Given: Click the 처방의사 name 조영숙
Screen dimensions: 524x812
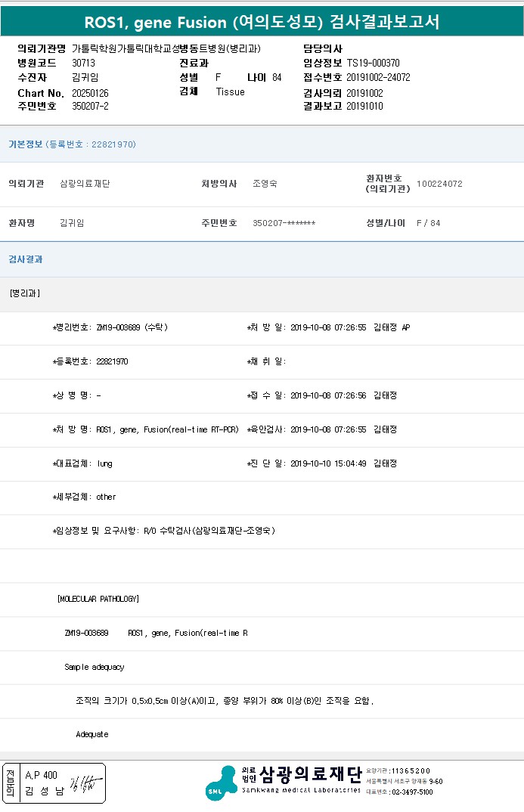Looking at the screenshot, I should (265, 184).
